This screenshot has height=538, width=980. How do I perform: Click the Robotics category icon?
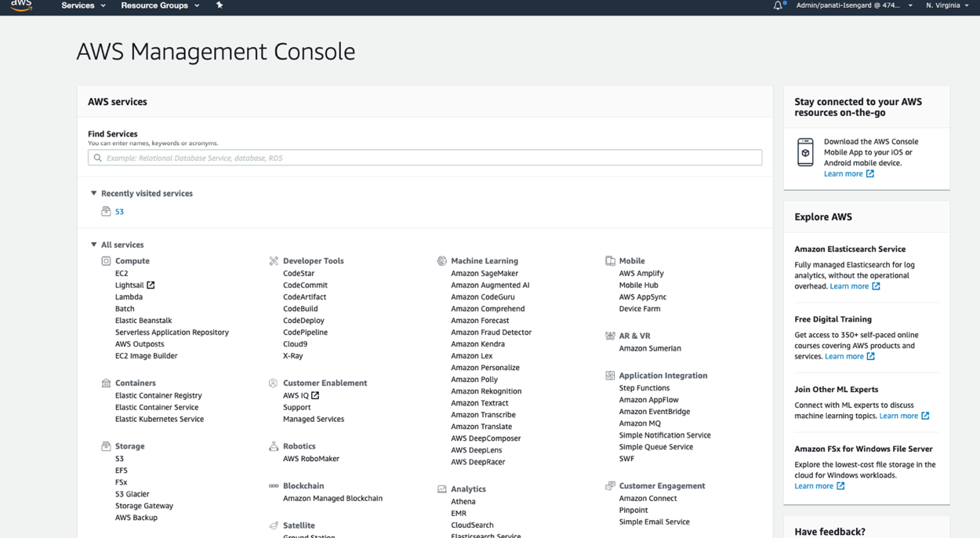274,445
